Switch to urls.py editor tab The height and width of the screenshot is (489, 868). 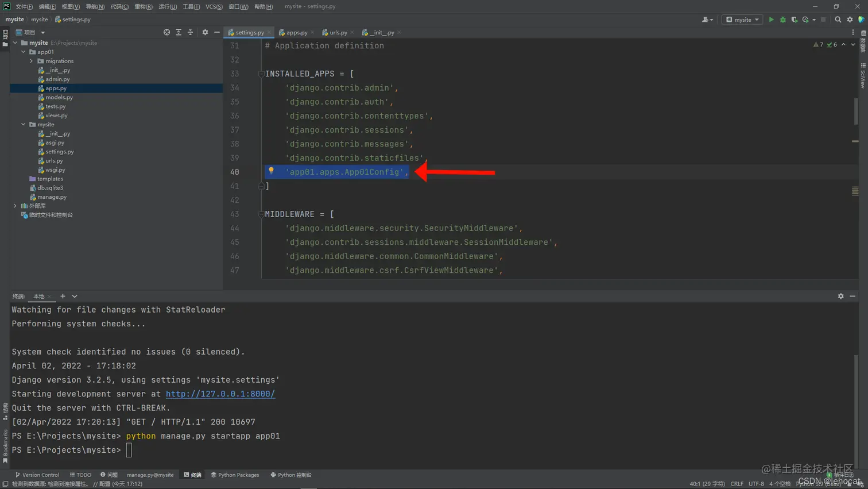[338, 32]
